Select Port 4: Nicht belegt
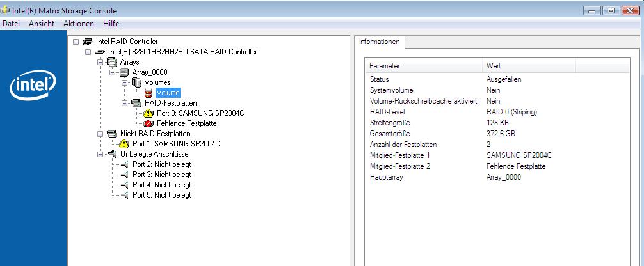Screen dimensions: 644x266 (x=161, y=185)
